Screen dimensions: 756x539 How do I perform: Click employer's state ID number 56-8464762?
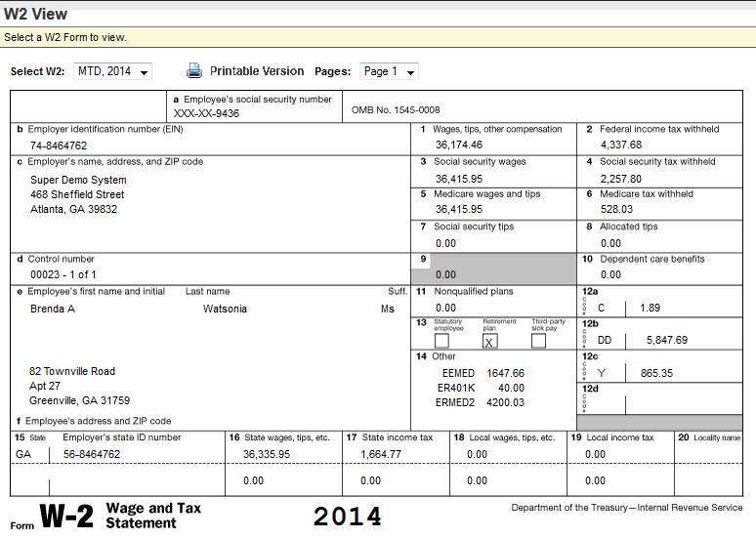tap(92, 454)
